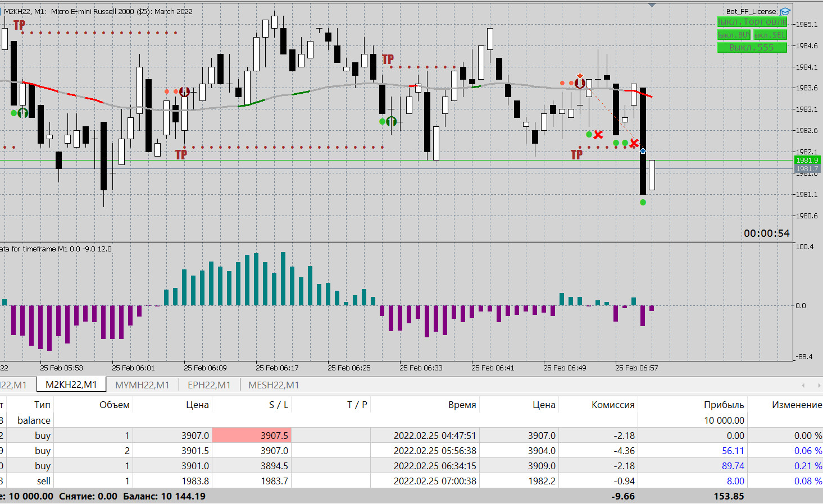Click the Баланс: 10 144.19 summary text
This screenshot has width=823, height=504.
164,496
